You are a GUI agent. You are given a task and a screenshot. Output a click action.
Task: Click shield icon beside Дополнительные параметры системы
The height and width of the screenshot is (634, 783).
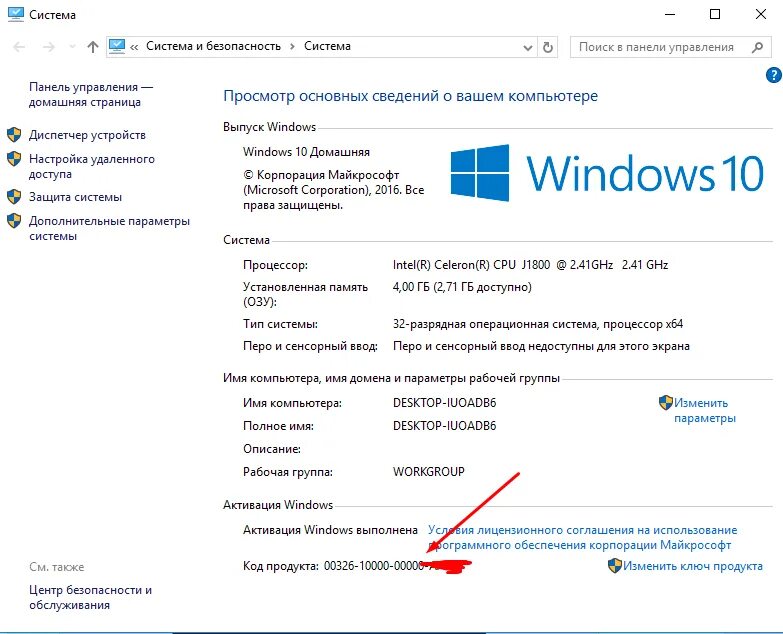tap(14, 220)
